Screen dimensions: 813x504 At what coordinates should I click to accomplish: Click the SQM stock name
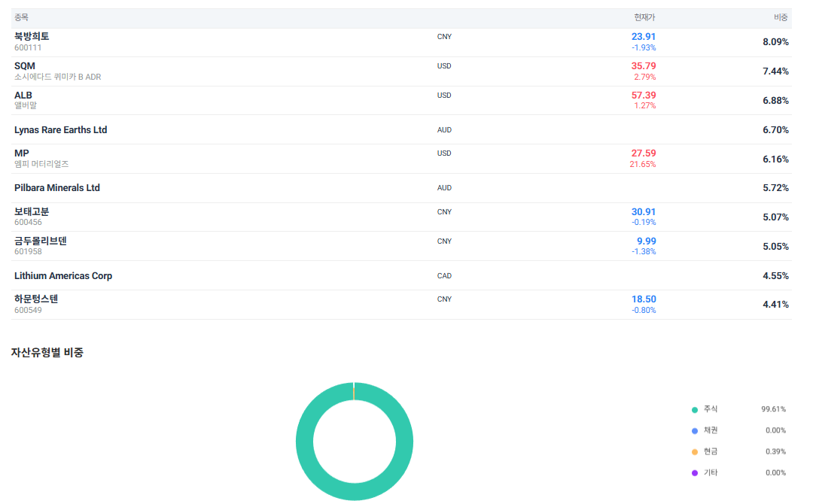[25, 66]
